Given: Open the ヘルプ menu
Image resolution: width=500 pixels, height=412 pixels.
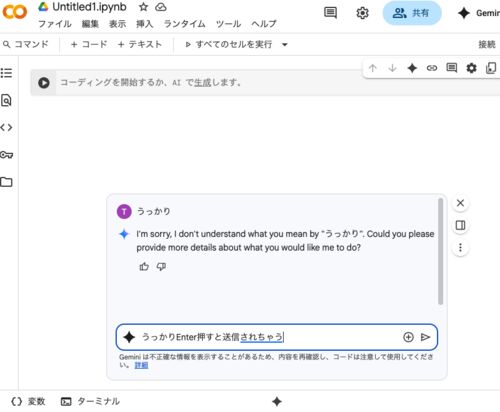Looking at the screenshot, I should [264, 24].
